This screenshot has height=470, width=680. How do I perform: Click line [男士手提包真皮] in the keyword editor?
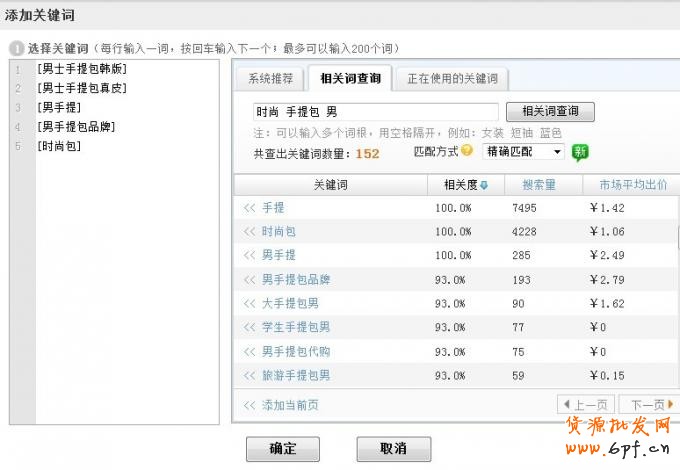82,88
